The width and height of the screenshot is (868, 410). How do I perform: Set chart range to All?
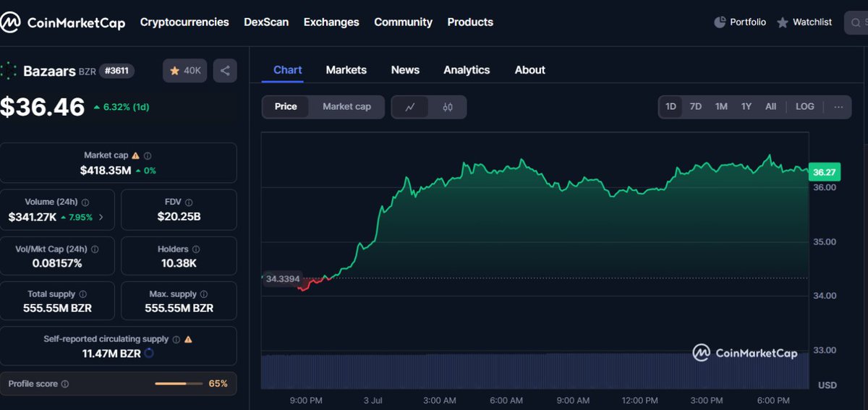[x=771, y=106]
